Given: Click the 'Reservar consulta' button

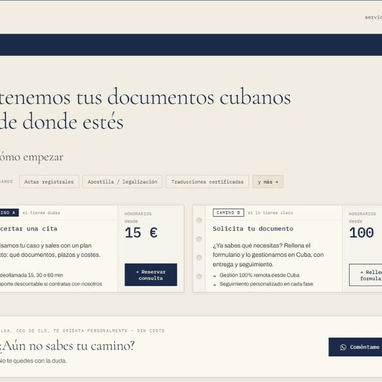Looking at the screenshot, I should 151,275.
